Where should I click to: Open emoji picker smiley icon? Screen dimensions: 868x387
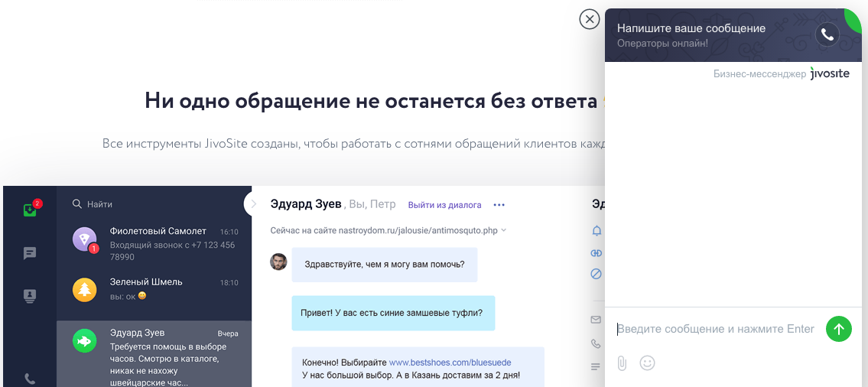[647, 363]
